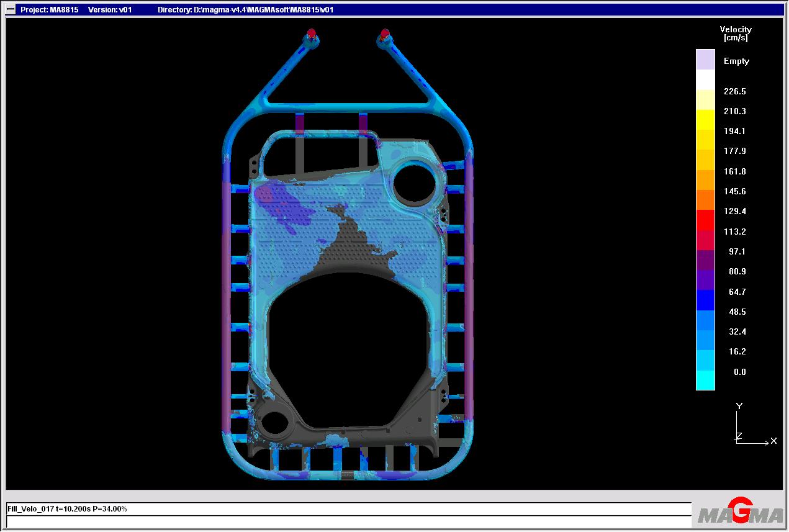Click the right red inlet of casting
This screenshot has width=789, height=532.
[385, 33]
